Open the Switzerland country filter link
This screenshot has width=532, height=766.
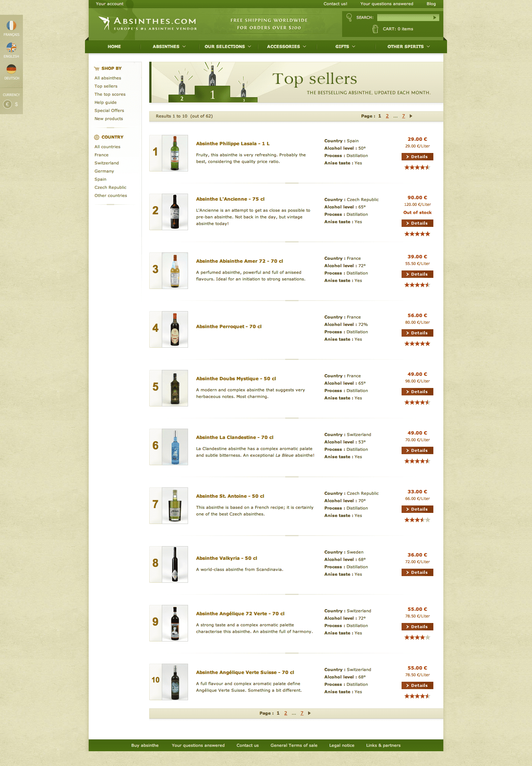pos(107,163)
